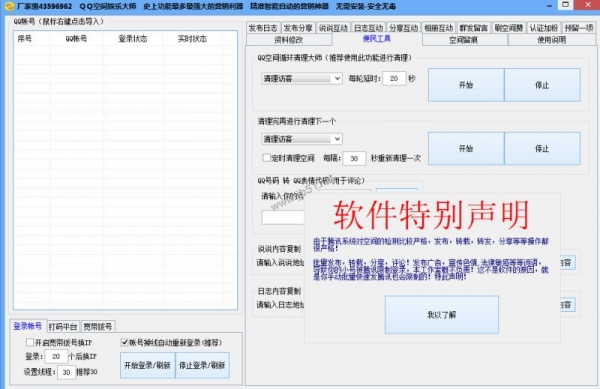The height and width of the screenshot is (389, 600).
Task: Open the 预留一项 tab
Action: [579, 28]
